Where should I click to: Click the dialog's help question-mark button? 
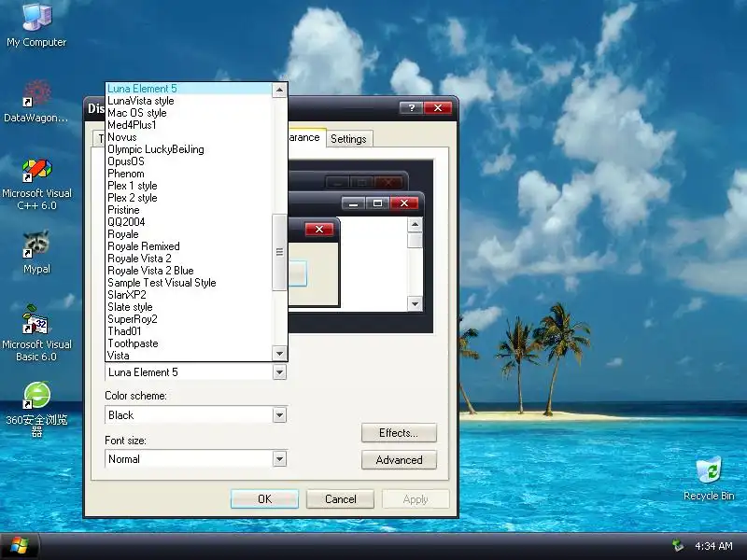[411, 108]
